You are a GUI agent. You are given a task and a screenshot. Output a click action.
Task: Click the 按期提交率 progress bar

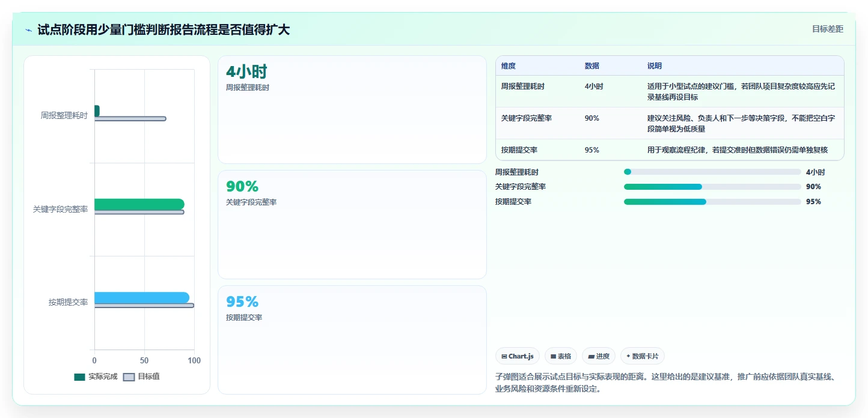pyautogui.click(x=712, y=202)
